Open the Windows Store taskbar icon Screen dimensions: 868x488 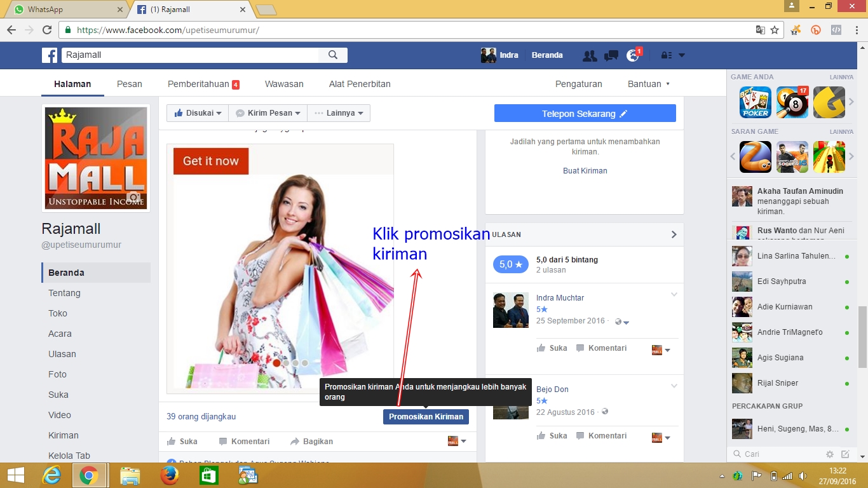coord(209,475)
